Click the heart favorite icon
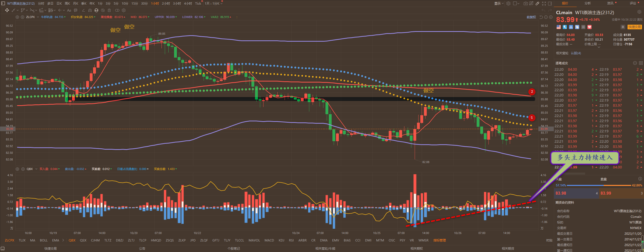644x252 pixels. point(589,27)
